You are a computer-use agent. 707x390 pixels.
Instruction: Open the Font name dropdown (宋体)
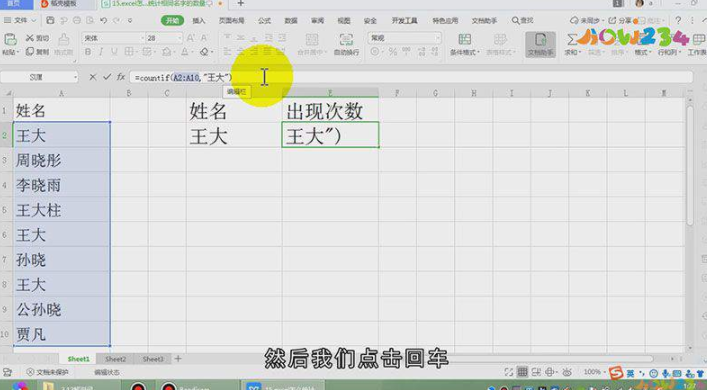[x=142, y=38]
